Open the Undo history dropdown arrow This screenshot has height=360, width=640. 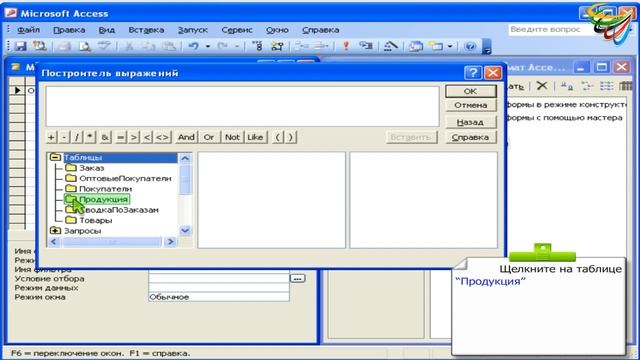[208, 46]
